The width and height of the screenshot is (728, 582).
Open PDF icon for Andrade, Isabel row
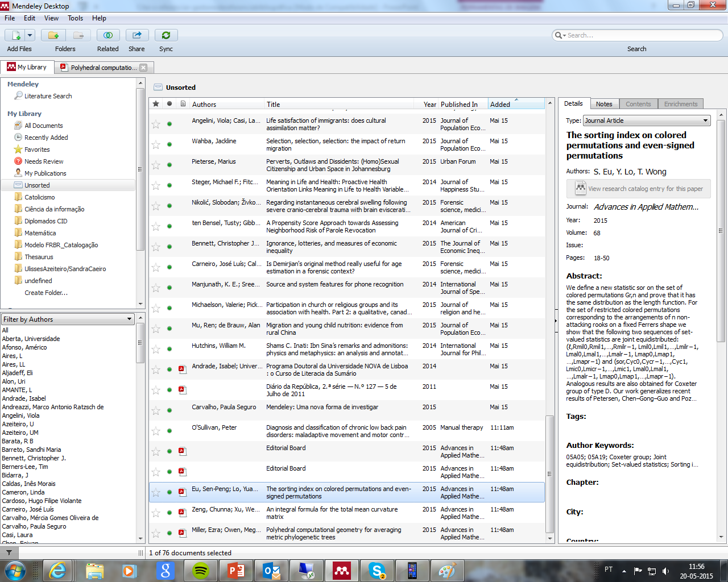pos(183,369)
